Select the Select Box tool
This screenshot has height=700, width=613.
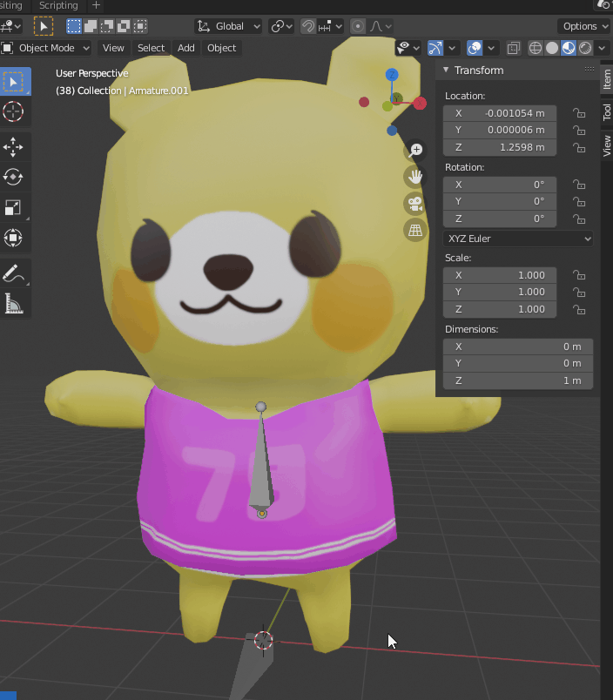(x=14, y=82)
